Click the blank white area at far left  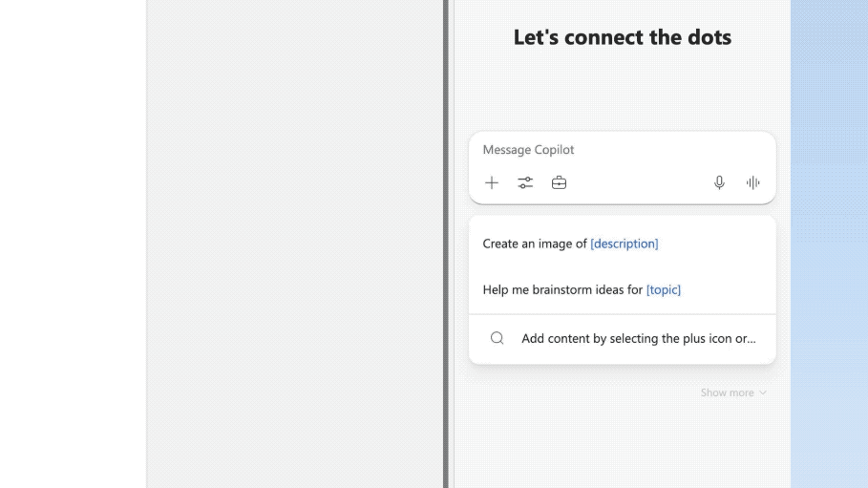74,244
